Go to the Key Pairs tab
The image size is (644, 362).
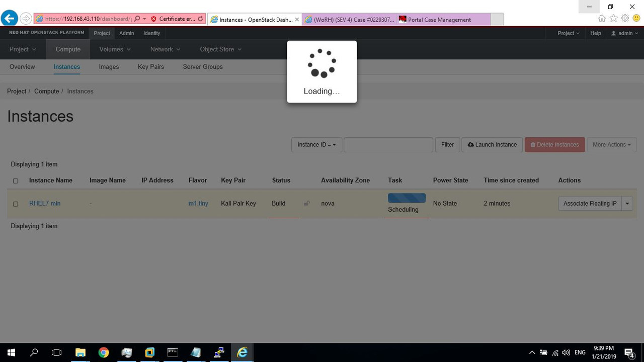coord(151,67)
